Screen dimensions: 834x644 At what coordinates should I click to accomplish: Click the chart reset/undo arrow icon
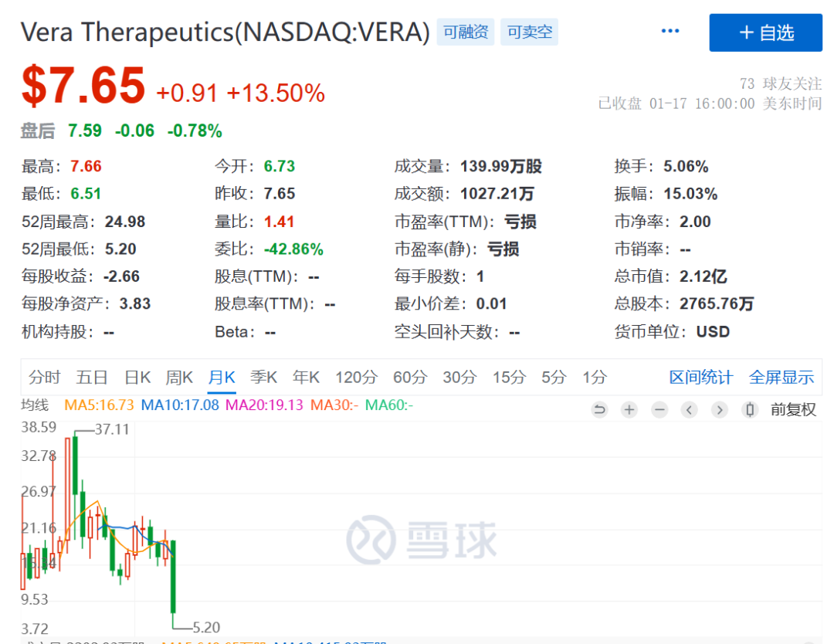point(599,409)
